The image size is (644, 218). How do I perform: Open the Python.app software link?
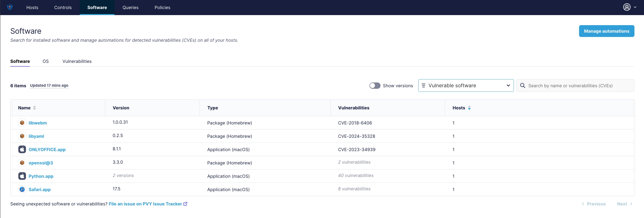coord(41,176)
